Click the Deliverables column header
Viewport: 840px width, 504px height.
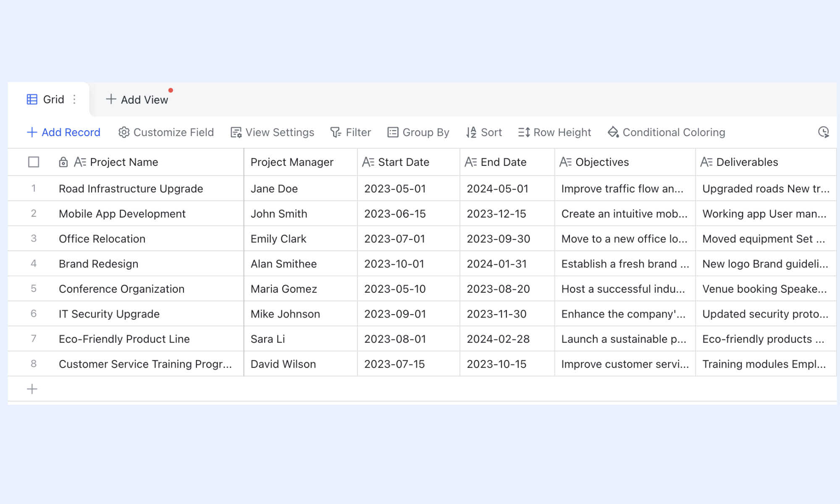766,162
